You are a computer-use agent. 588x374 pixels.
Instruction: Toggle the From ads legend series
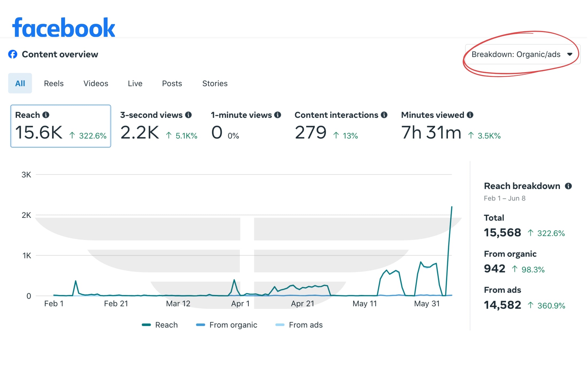point(299,325)
